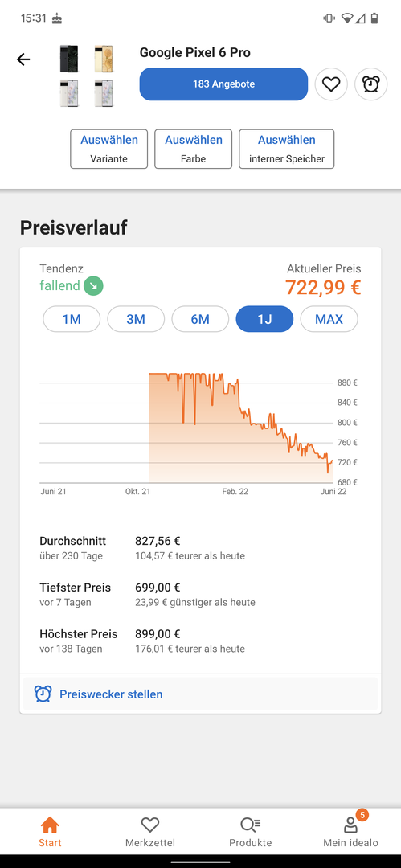The width and height of the screenshot is (401, 868).
Task: Open the Variante selection dropdown
Action: (109, 149)
